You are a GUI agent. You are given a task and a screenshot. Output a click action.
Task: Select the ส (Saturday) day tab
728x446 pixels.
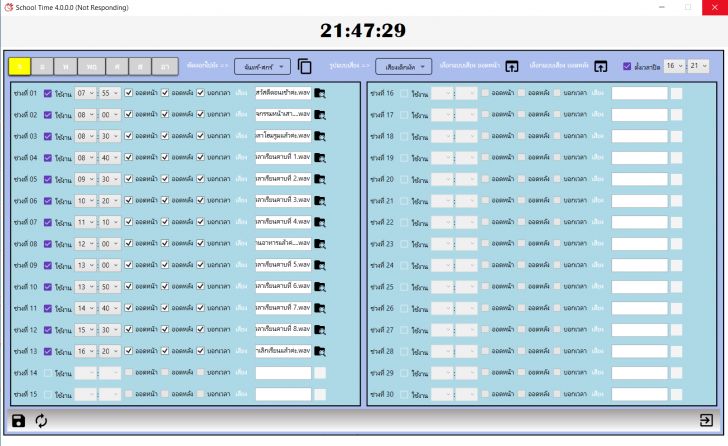click(140, 66)
